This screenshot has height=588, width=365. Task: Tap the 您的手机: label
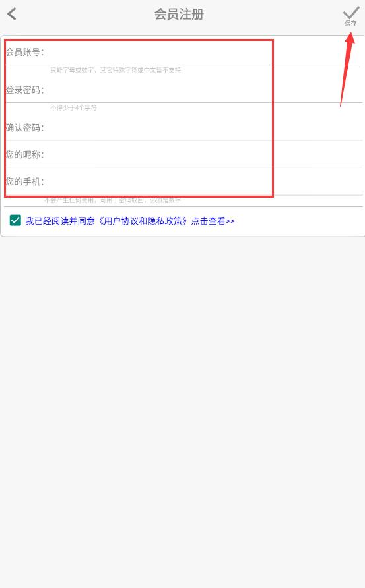pos(25,181)
